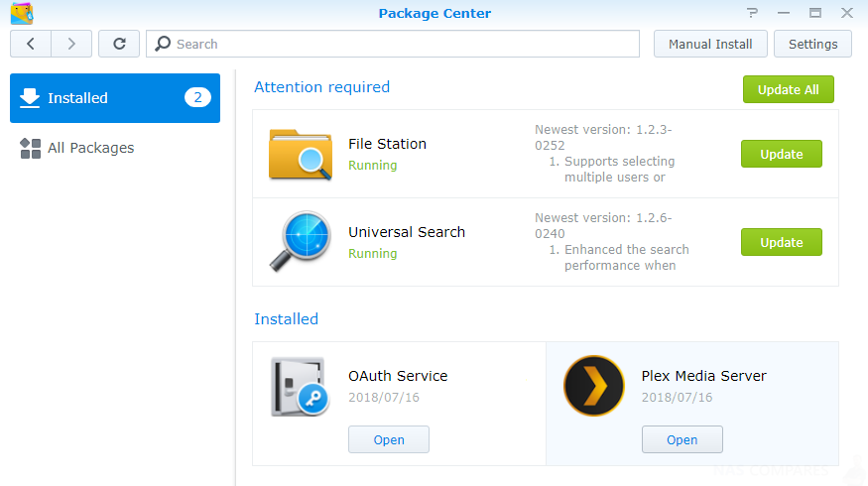
Task: Open Package Center Settings
Action: coord(812,44)
